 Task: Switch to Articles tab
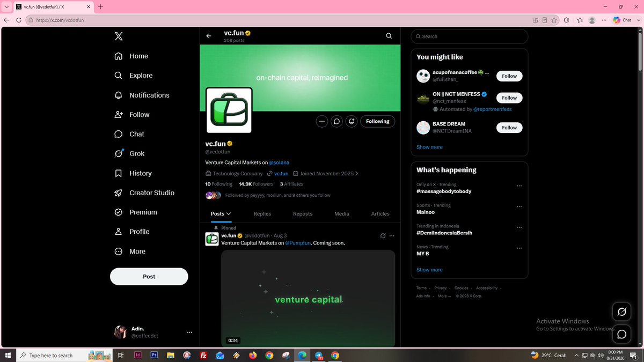[380, 213]
